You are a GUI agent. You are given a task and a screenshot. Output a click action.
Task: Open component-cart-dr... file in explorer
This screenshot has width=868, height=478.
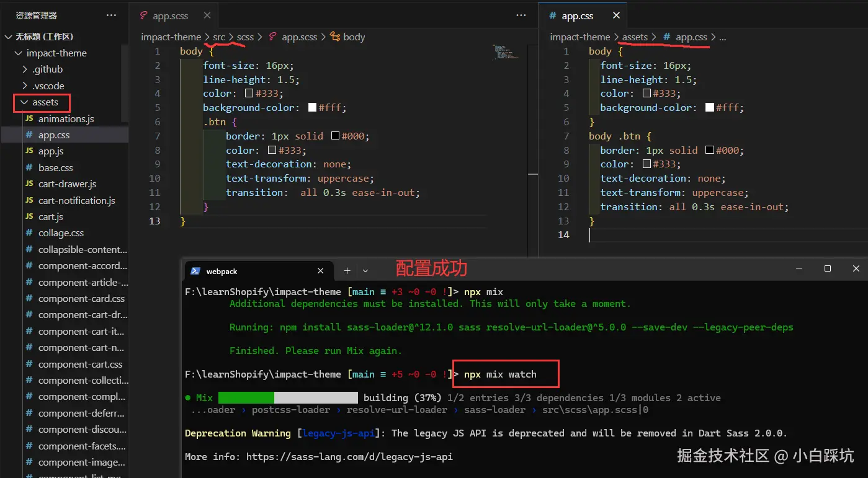click(x=83, y=315)
